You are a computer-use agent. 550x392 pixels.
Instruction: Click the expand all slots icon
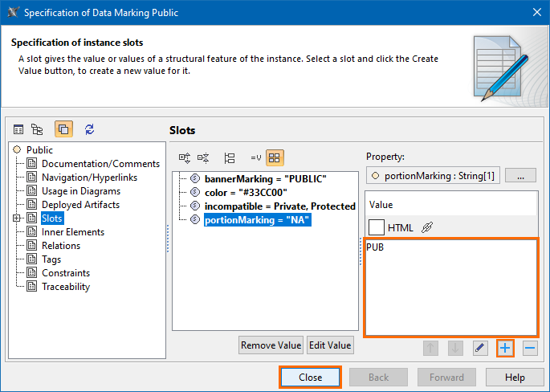[185, 158]
